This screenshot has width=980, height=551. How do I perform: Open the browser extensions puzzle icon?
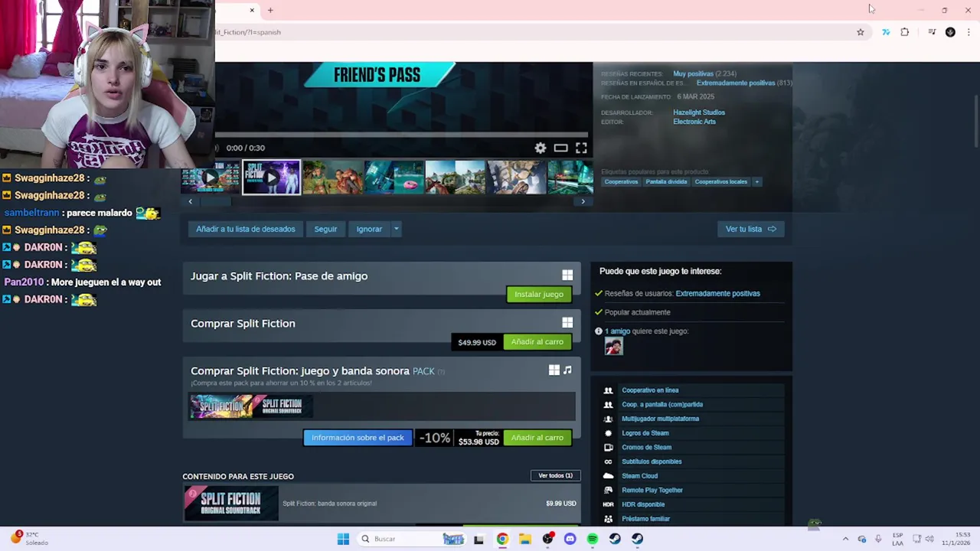905,32
